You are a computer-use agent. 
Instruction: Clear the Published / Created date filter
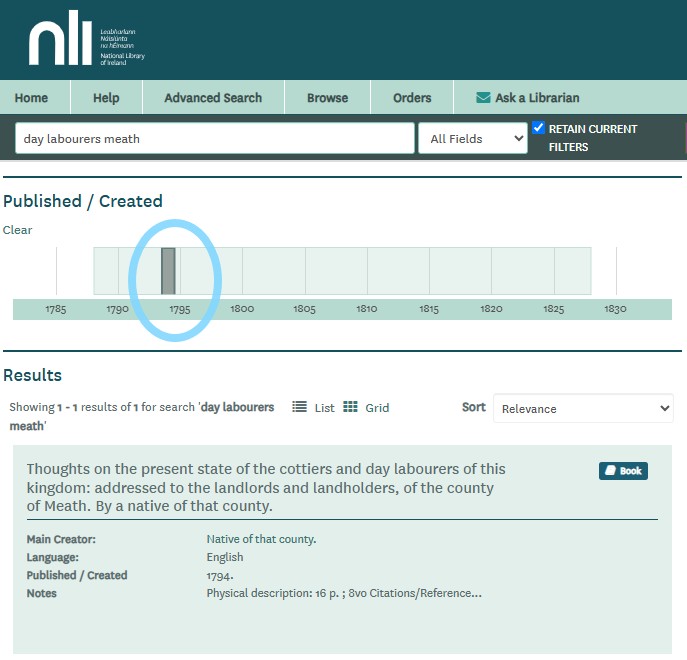[x=17, y=230]
